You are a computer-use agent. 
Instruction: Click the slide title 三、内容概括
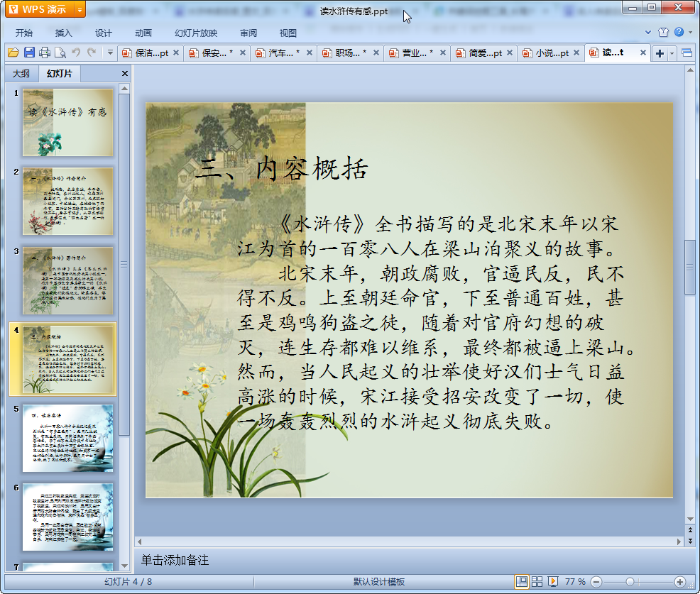[x=282, y=169]
